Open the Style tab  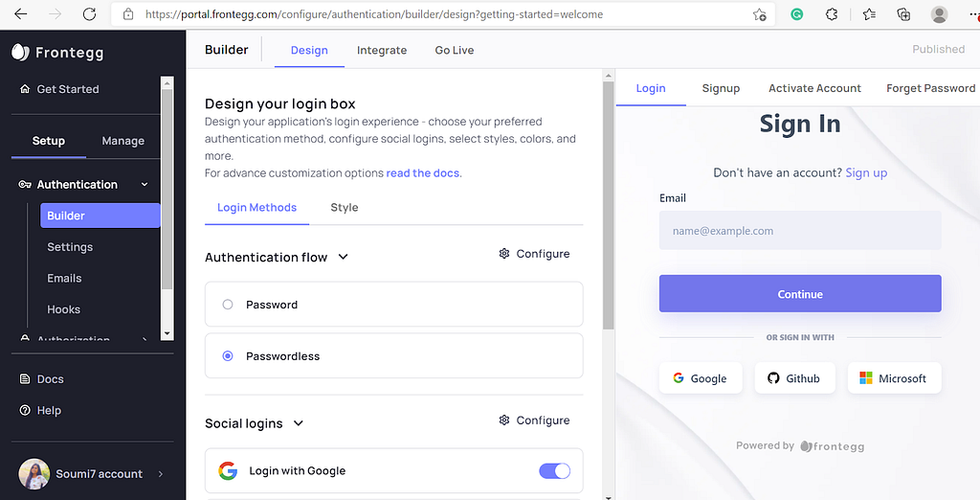click(x=345, y=207)
